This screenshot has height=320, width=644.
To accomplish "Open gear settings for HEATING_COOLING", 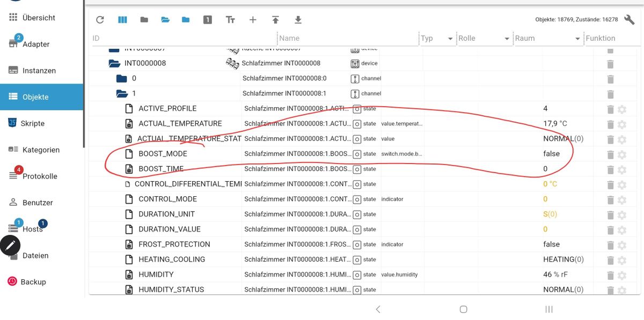I will [622, 260].
